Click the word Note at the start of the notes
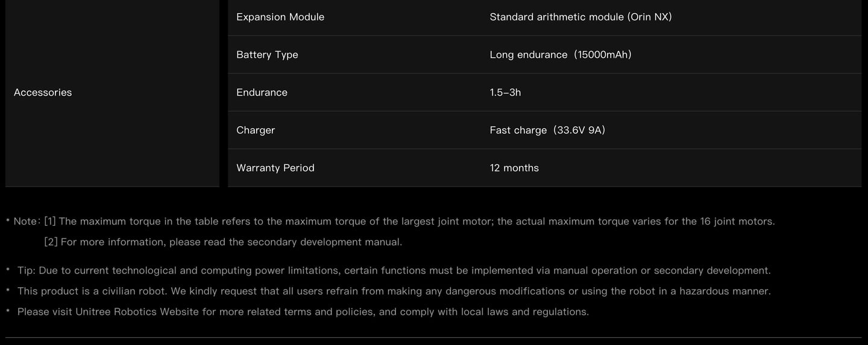 tap(25, 222)
